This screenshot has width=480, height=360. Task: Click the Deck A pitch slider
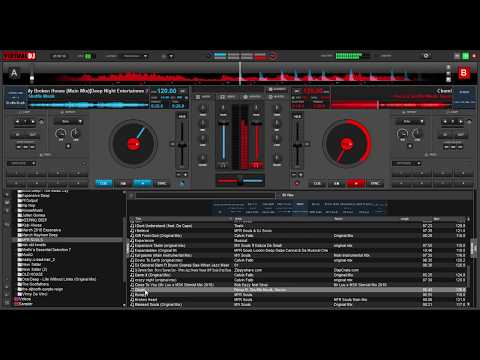pyautogui.click(x=182, y=145)
